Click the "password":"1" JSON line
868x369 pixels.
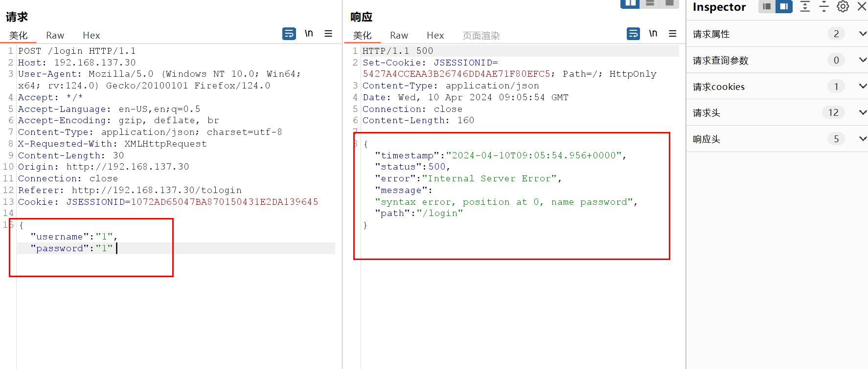coord(71,248)
